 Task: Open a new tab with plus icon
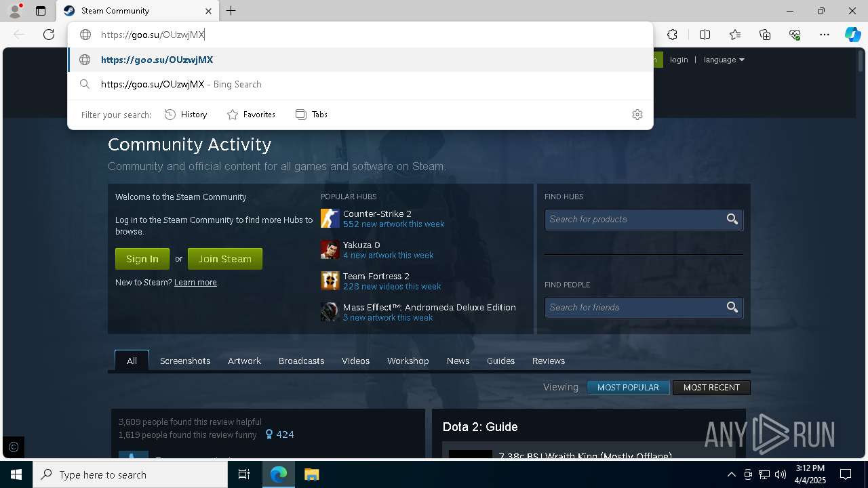(231, 11)
